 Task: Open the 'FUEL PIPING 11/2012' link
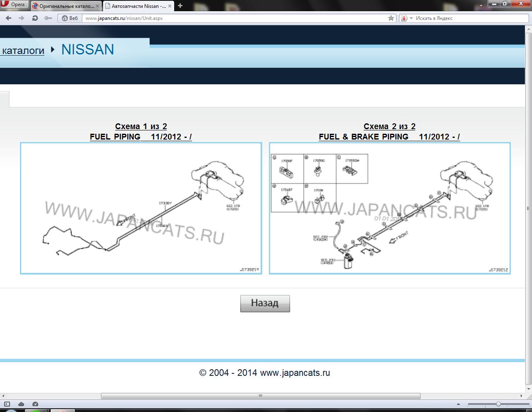(141, 137)
